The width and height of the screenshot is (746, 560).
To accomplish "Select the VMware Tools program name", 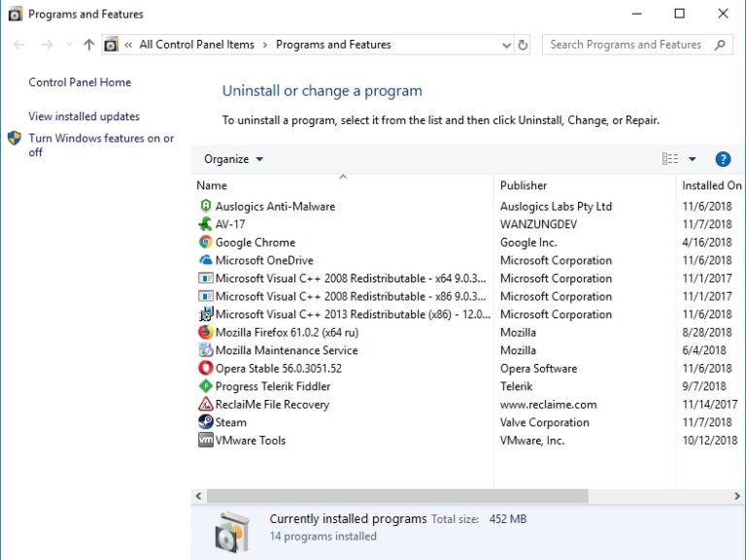I will pos(251,441).
